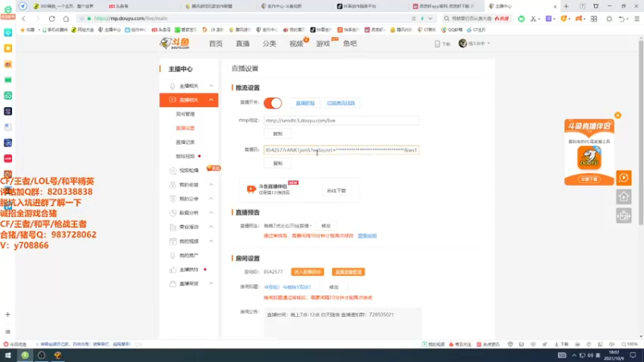Open a new browser tab

[x=567, y=6]
